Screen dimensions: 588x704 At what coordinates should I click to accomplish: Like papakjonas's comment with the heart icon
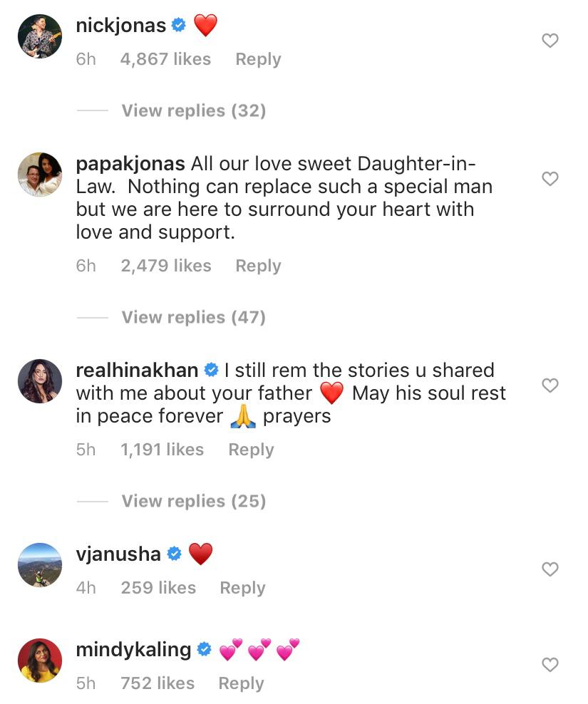click(550, 178)
